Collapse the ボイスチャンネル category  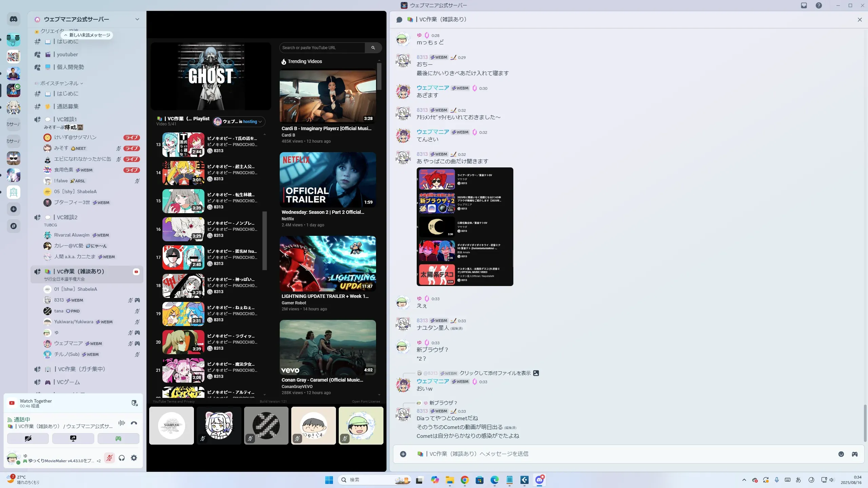pyautogui.click(x=59, y=83)
